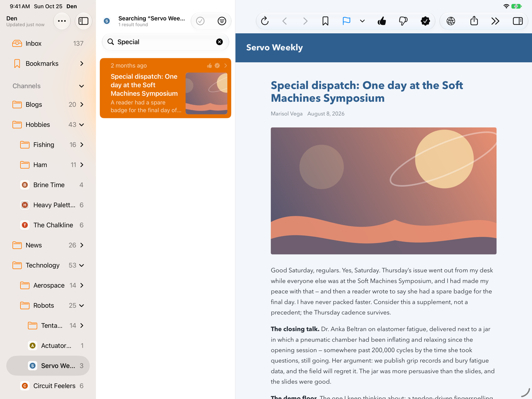Viewport: 532px width, 399px height.
Task: Open the sidebar more options menu
Action: click(x=62, y=21)
